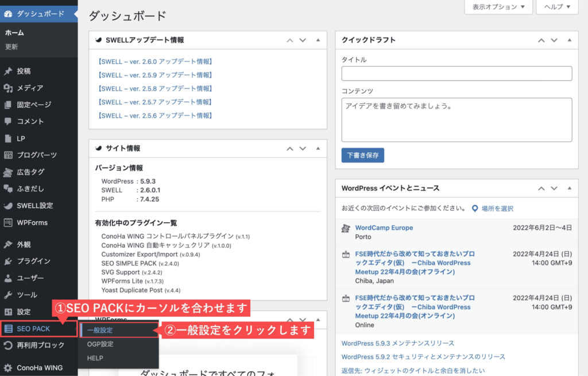Click the Dashboard gauge icon in sidebar

(8, 14)
